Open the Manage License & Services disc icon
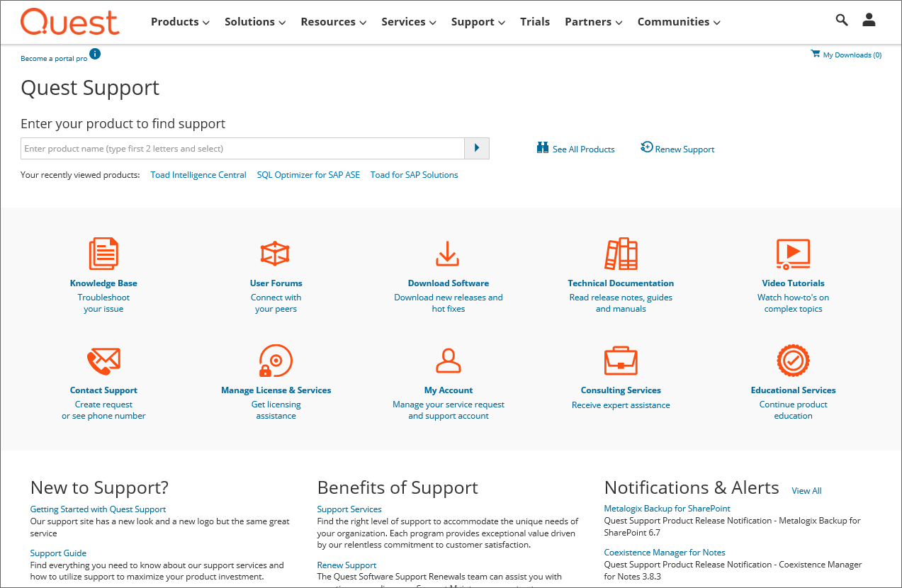The height and width of the screenshot is (588, 902). click(x=276, y=361)
